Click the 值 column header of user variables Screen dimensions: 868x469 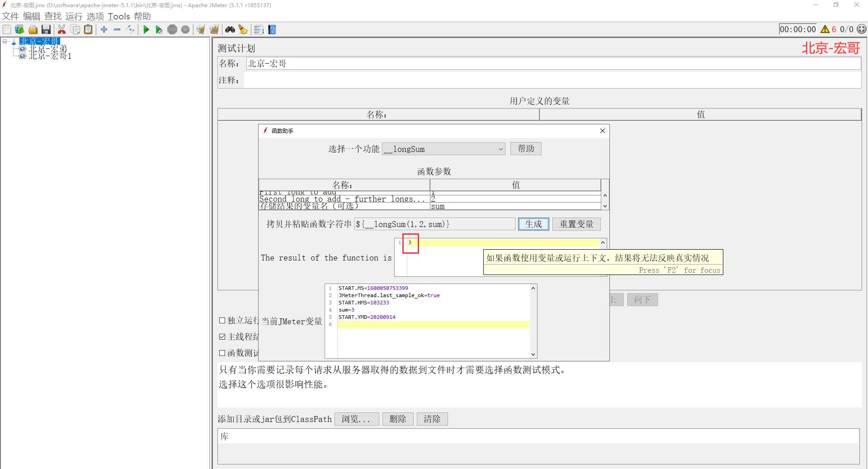(x=700, y=114)
